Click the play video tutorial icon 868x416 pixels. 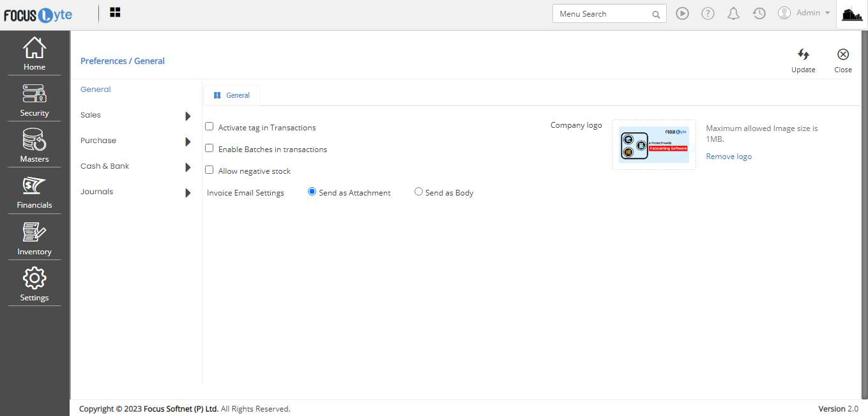[x=682, y=13]
